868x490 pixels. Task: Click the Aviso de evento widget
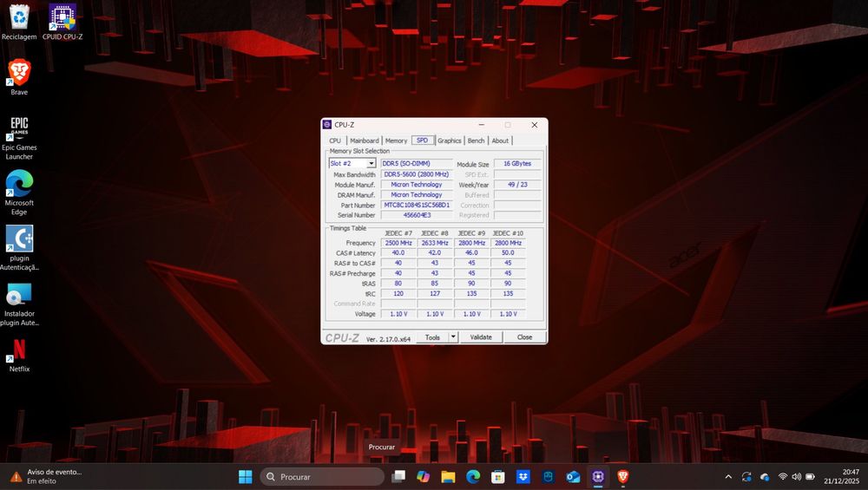tap(47, 477)
